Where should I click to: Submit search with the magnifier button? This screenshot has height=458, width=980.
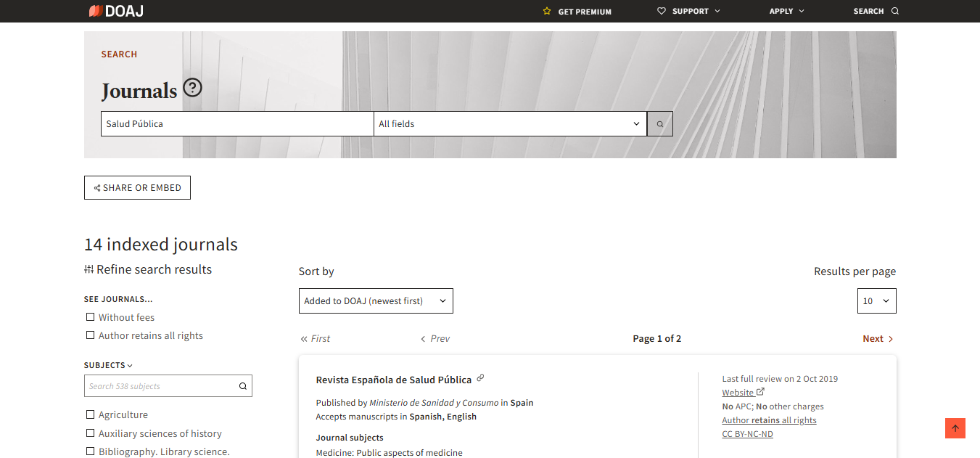coord(660,124)
